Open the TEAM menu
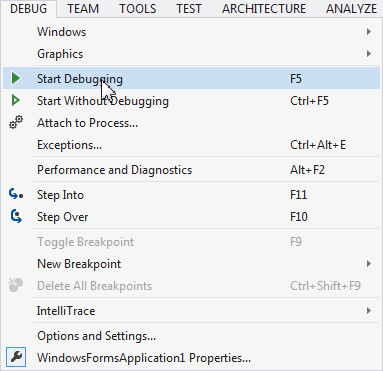Viewport: 383px width, 371px height. pos(83,9)
